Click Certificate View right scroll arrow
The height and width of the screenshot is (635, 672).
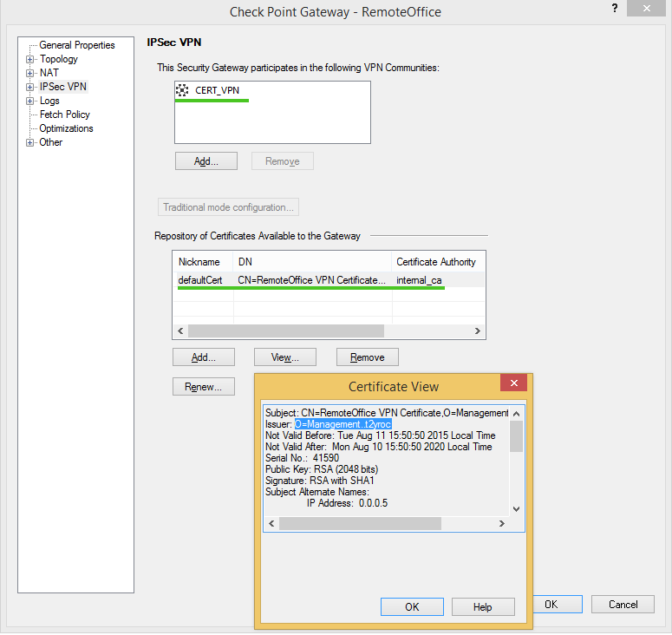(x=502, y=523)
